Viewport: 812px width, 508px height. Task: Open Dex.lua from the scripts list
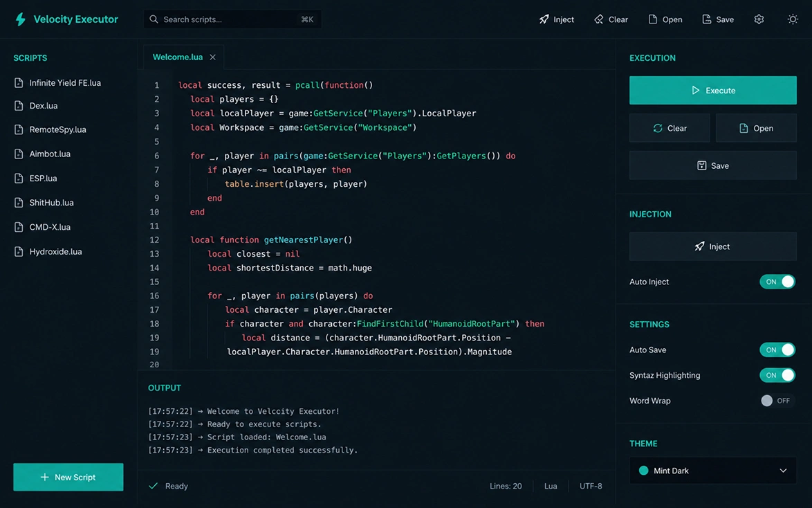pyautogui.click(x=44, y=106)
